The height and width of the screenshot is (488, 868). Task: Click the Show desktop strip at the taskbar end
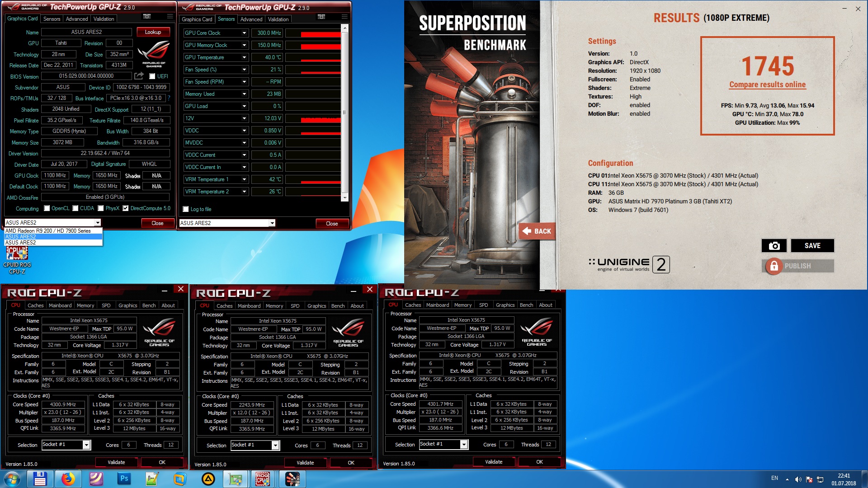click(864, 479)
